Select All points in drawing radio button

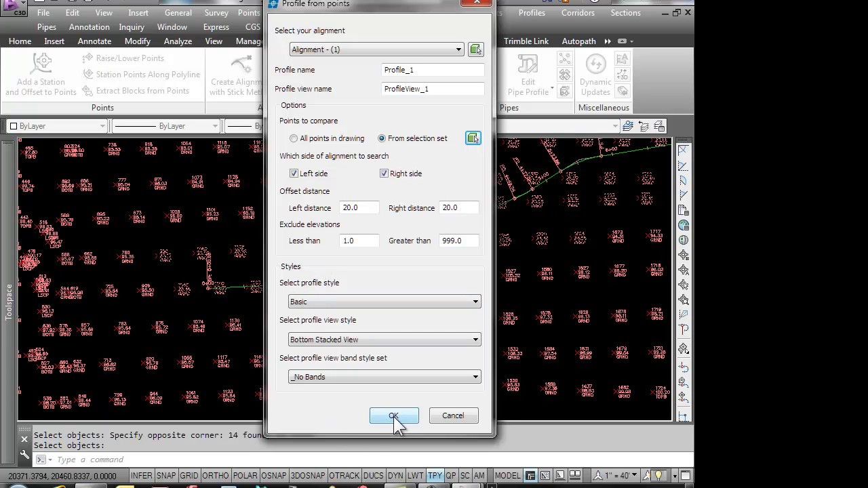(294, 138)
